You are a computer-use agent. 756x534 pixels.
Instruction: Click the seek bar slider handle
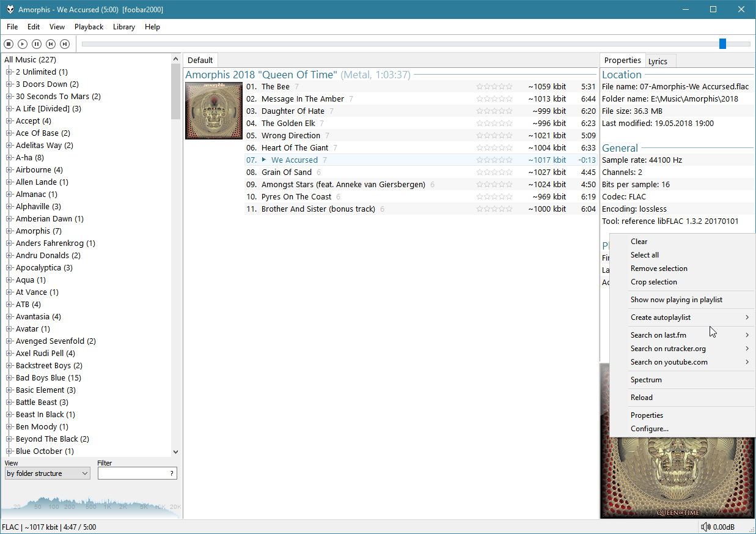(722, 43)
